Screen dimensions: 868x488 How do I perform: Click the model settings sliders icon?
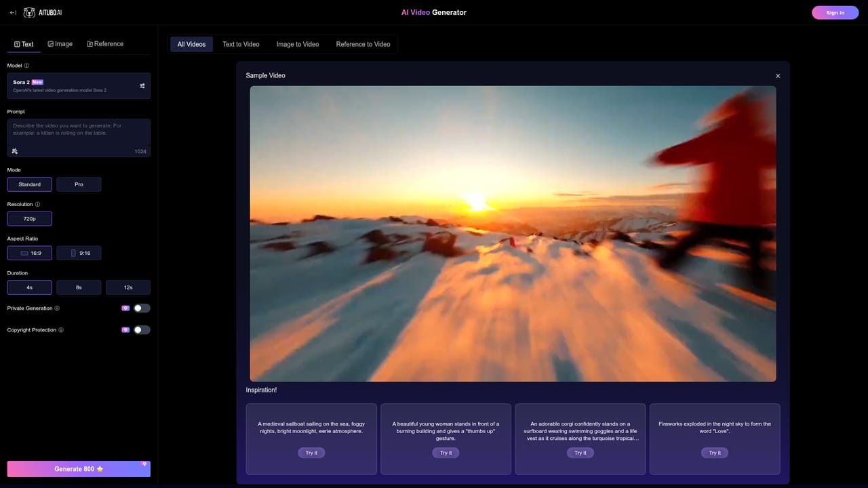tap(142, 86)
